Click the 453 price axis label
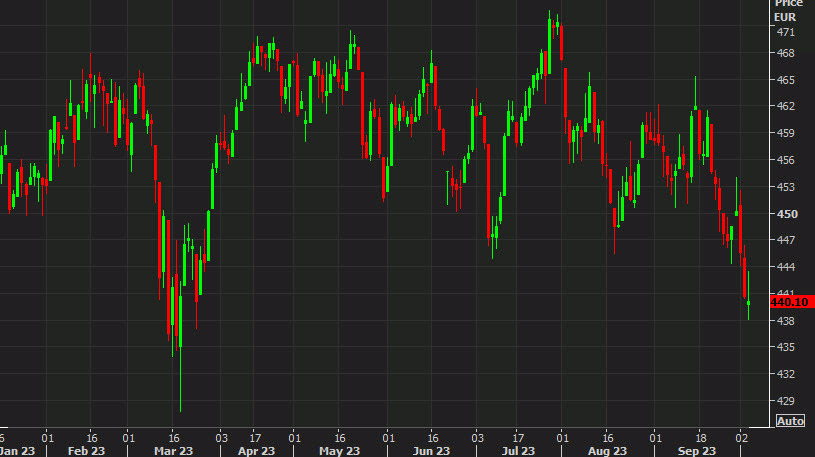 click(x=785, y=187)
